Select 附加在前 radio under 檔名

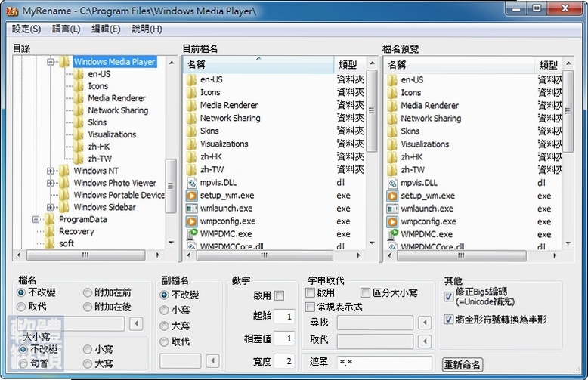point(88,292)
